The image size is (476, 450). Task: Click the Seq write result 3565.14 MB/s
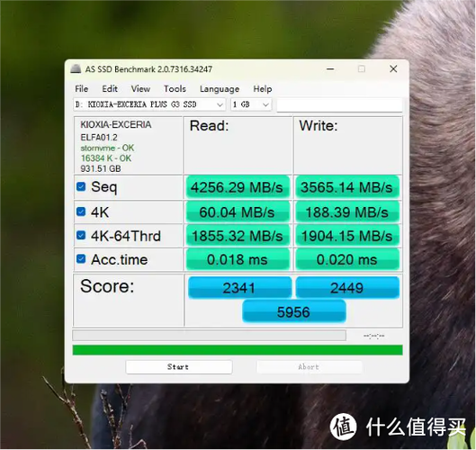pyautogui.click(x=347, y=187)
